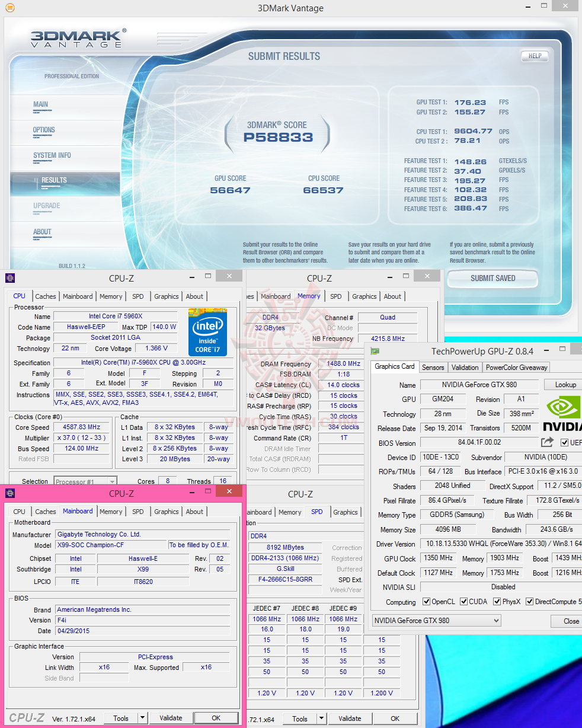The height and width of the screenshot is (728, 582).
Task: Switch to About tab in top-left CPU-Z window
Action: (x=194, y=296)
